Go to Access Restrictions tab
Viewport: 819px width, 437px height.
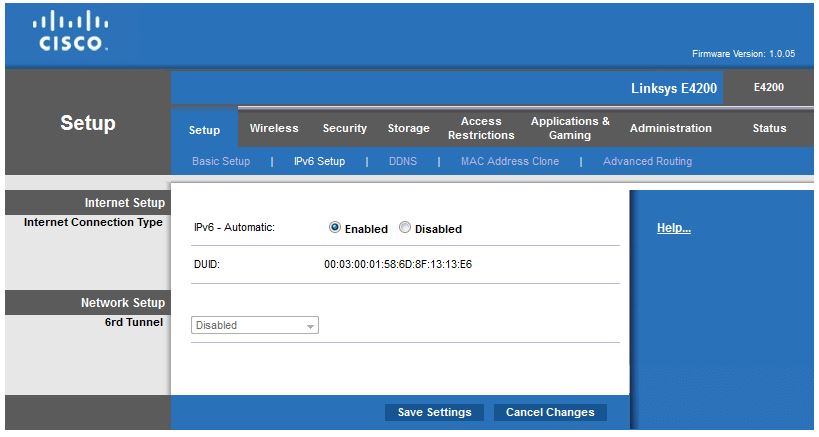coord(481,128)
